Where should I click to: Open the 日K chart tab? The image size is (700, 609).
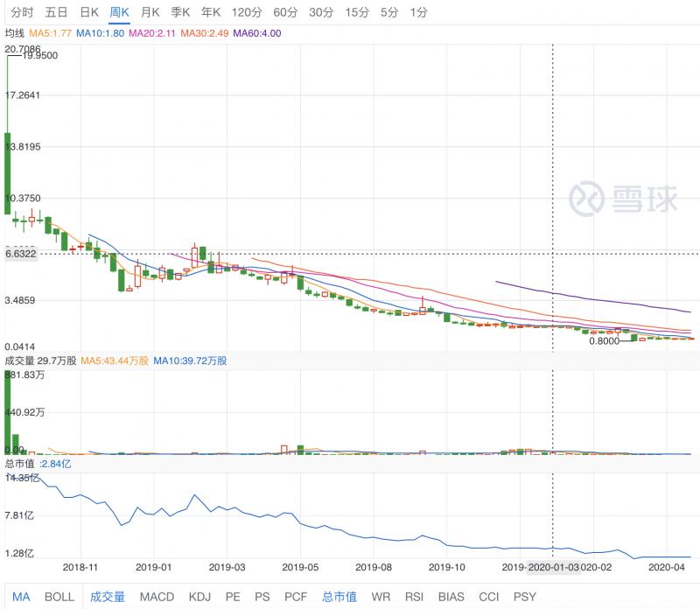pyautogui.click(x=89, y=12)
